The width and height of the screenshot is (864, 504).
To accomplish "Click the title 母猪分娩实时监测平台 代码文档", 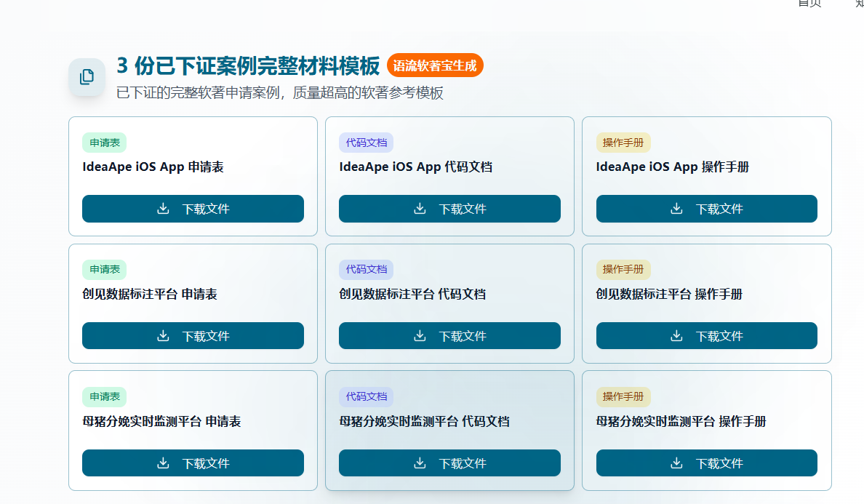I will click(x=424, y=421).
